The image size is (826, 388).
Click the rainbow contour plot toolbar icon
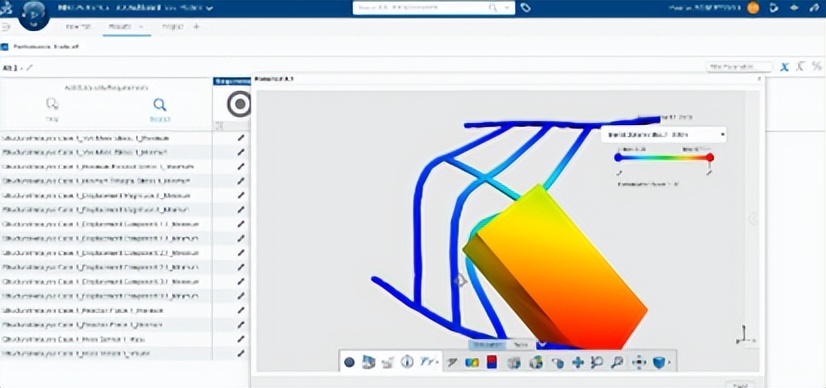[x=472, y=362]
